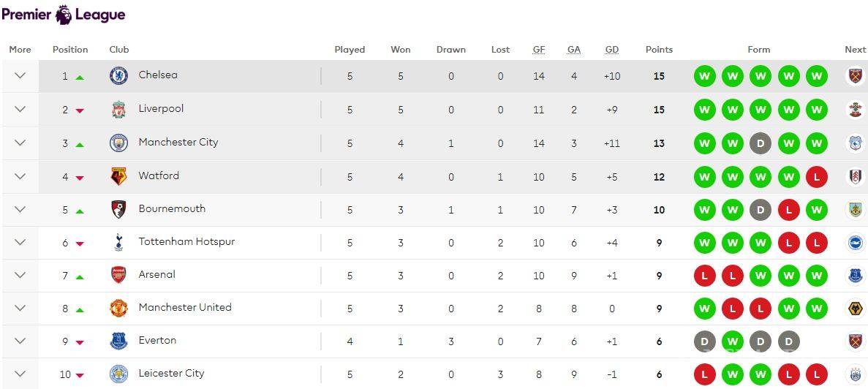The height and width of the screenshot is (389, 868).
Task: Click the Manchester City crest
Action: 118,143
